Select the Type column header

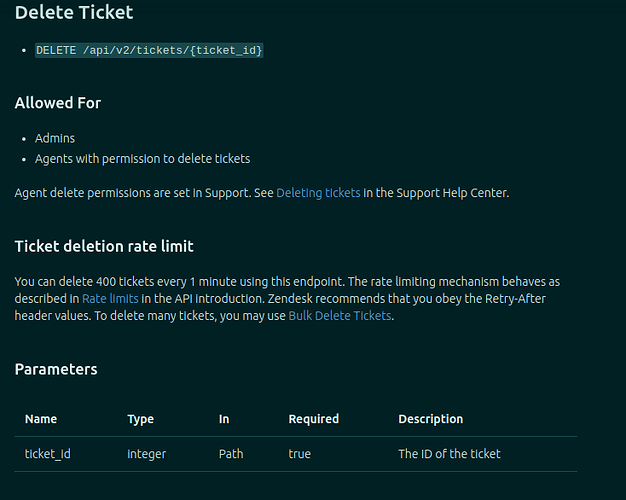pos(141,419)
